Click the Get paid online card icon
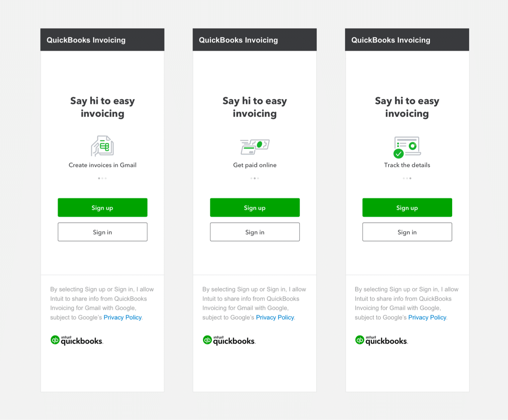The height and width of the screenshot is (420, 508). coord(255,147)
